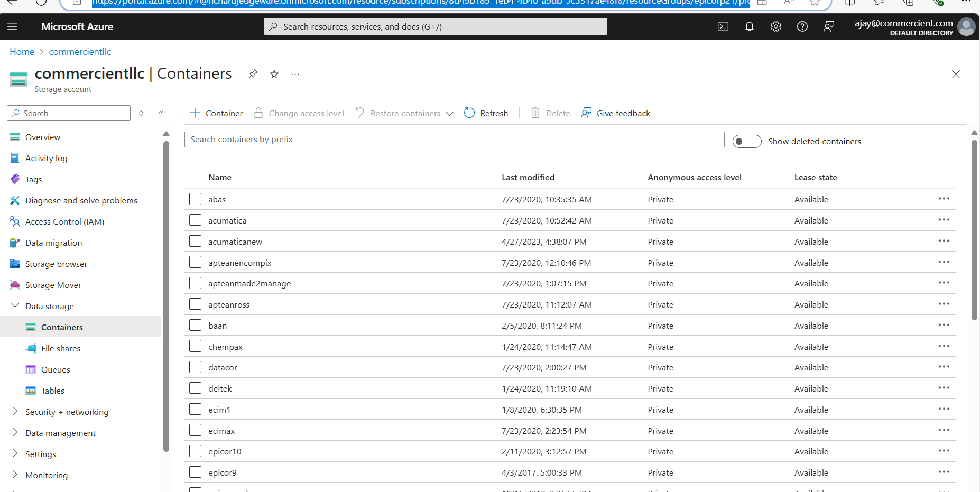Mark commercientllc as favorite with the star
Viewport: 980px width, 492px height.
[x=274, y=74]
